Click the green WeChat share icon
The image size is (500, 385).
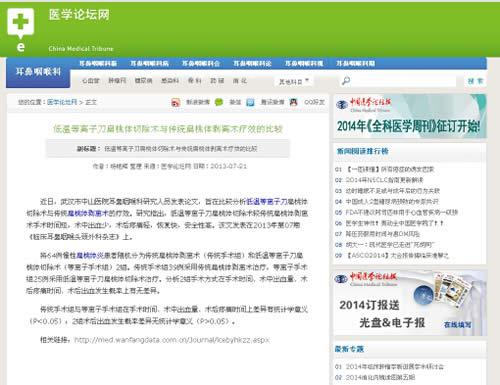219,102
